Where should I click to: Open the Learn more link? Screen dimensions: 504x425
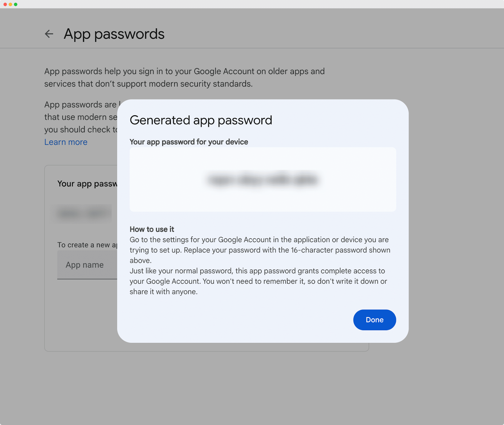(x=66, y=142)
